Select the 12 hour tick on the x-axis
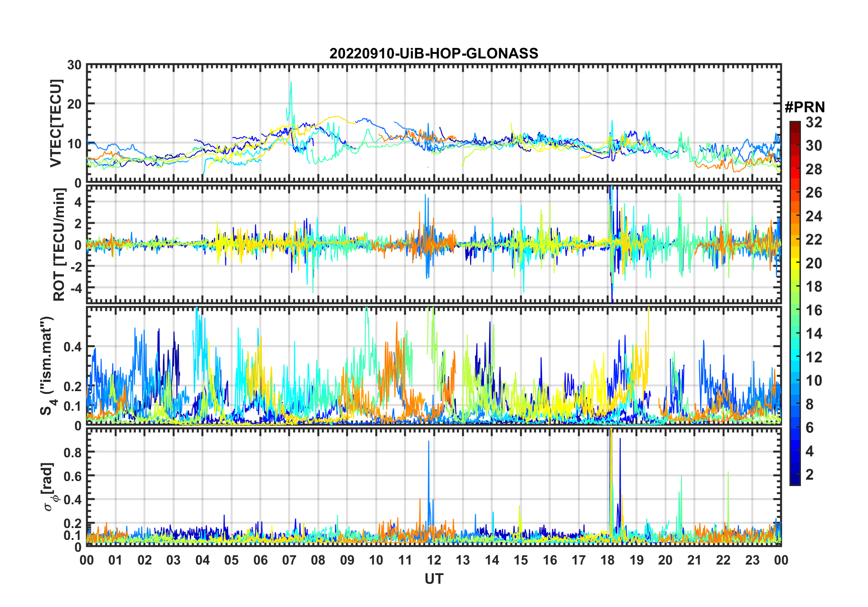Viewport: 868px width, 607px height. [434, 560]
